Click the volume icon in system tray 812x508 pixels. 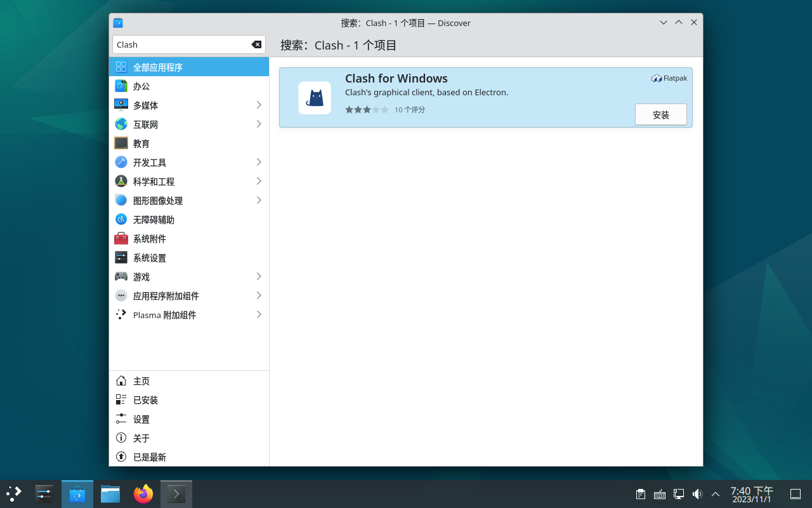(x=697, y=494)
